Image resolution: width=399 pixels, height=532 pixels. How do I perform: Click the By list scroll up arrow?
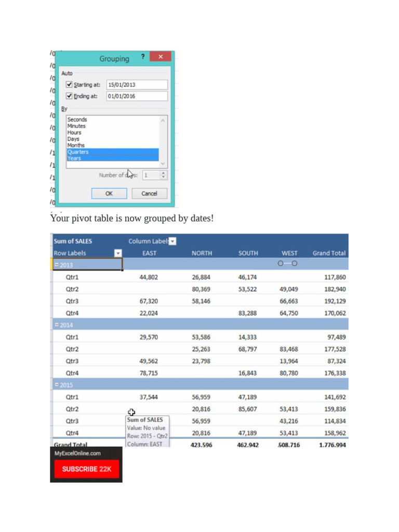pos(163,120)
